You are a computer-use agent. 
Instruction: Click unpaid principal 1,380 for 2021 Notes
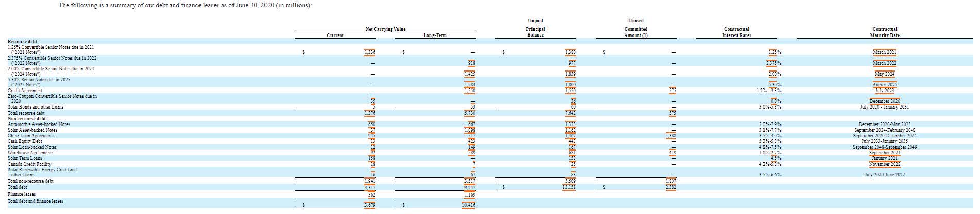coord(570,52)
